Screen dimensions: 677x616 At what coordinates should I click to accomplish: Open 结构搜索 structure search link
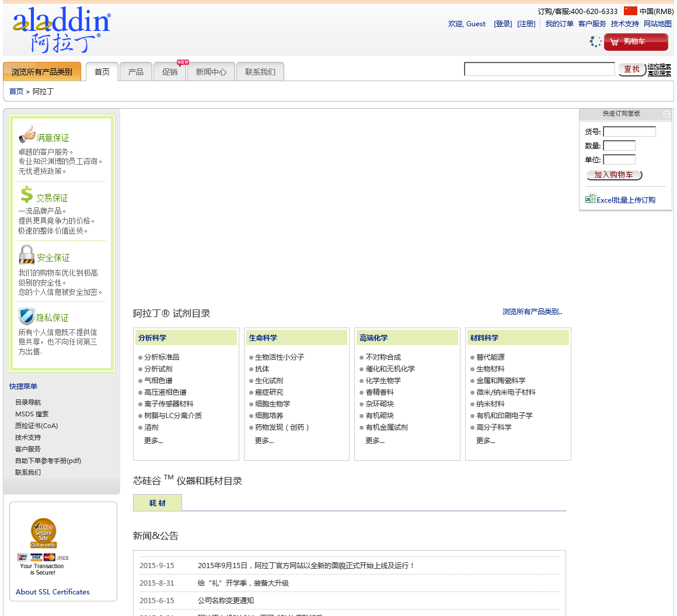[x=659, y=66]
